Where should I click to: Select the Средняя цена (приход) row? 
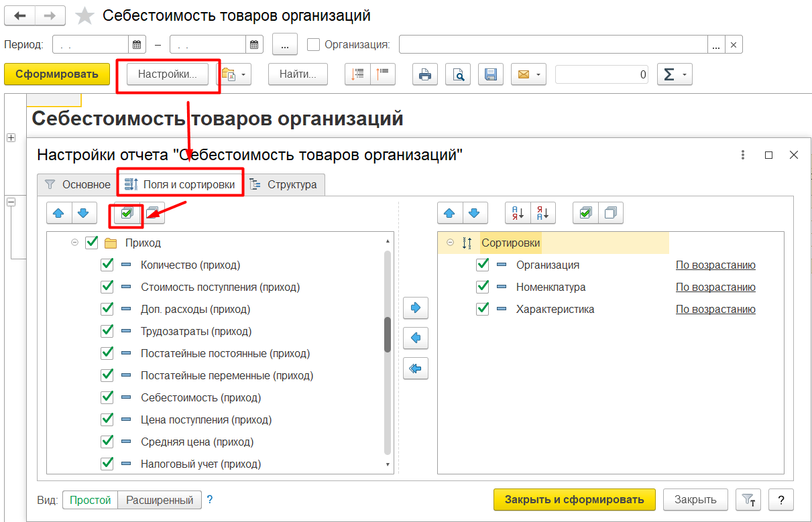click(215, 442)
